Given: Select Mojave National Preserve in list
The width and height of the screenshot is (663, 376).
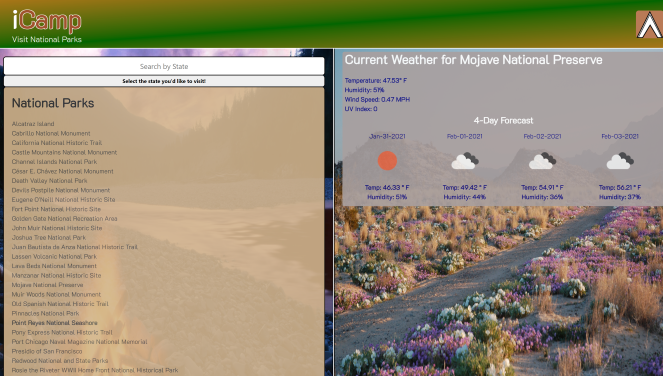Looking at the screenshot, I should [47, 285].
